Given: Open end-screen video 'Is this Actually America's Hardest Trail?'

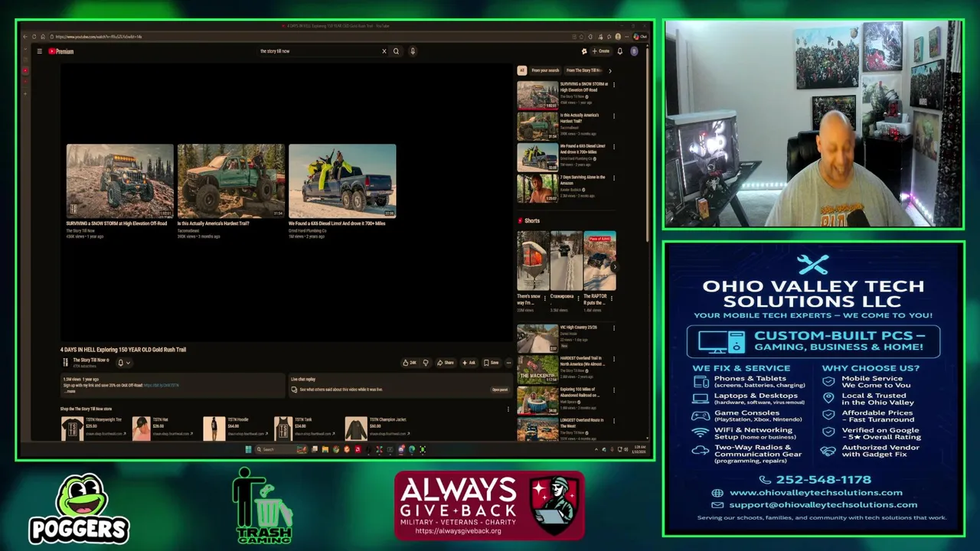Looking at the screenshot, I should (230, 181).
